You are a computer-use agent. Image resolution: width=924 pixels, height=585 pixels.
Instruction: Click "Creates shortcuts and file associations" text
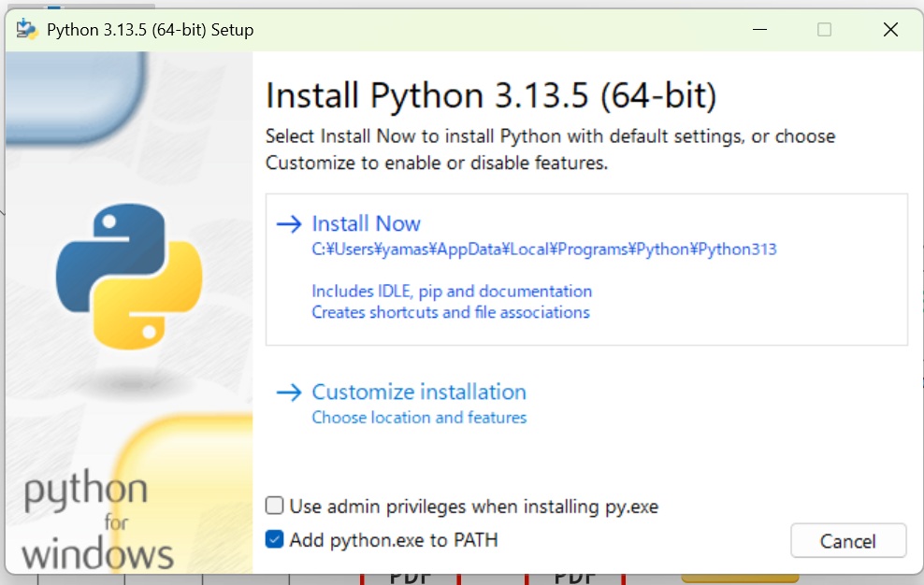[x=450, y=312]
